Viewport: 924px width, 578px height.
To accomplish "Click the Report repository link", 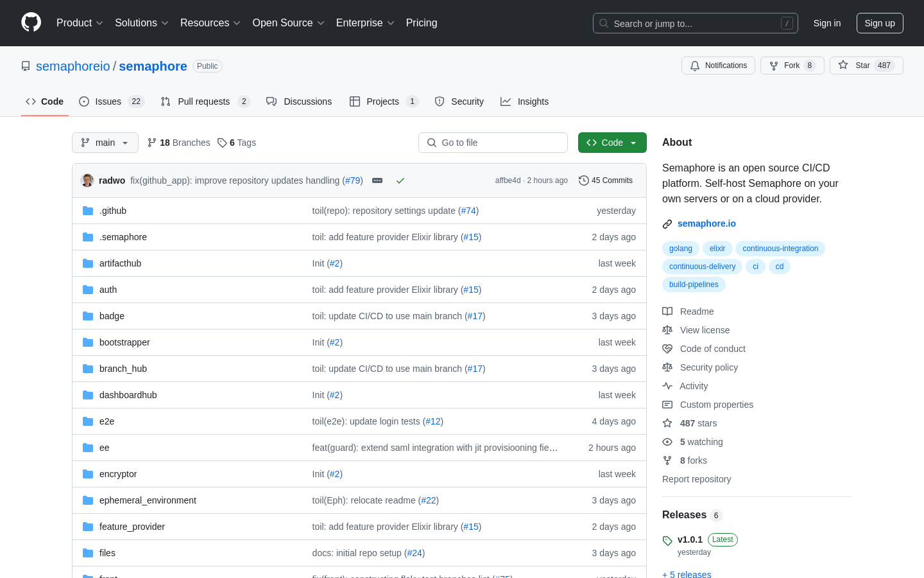I will click(696, 479).
